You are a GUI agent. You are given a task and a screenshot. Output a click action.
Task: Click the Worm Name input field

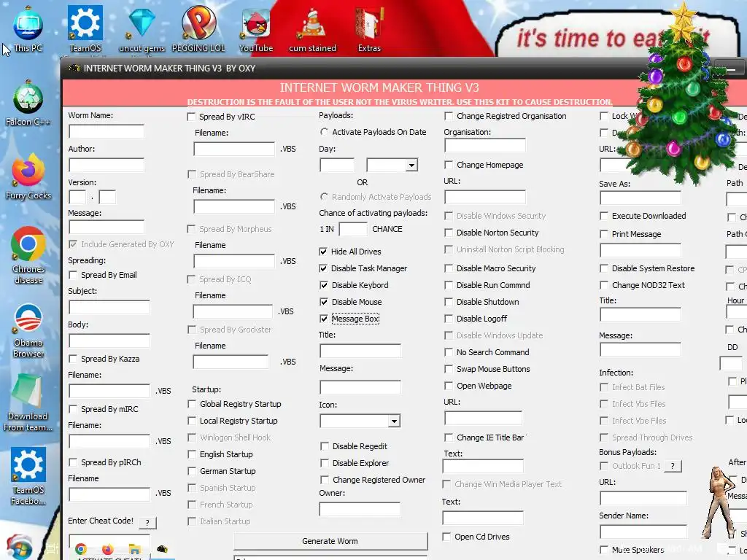tap(107, 131)
